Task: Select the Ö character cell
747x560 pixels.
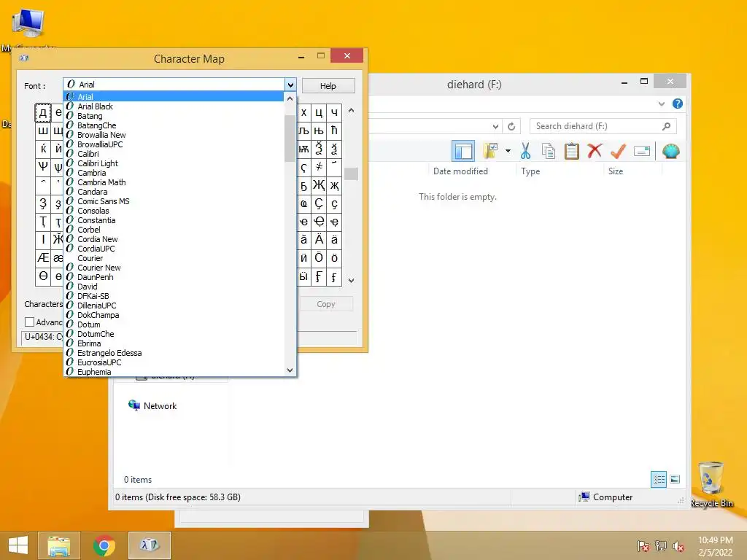Action: click(319, 258)
